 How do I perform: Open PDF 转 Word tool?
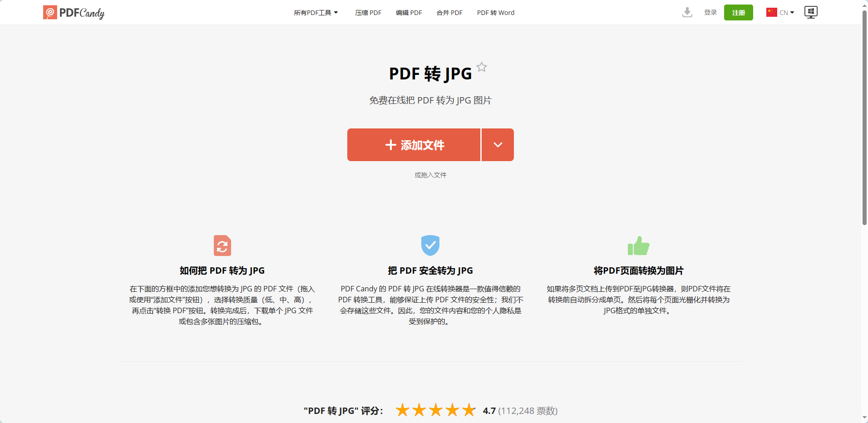495,13
